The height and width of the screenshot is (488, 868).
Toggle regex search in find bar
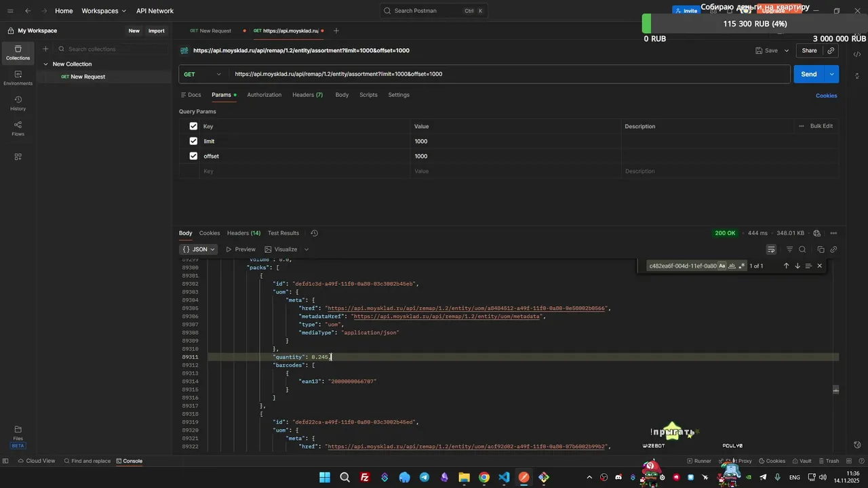741,266
